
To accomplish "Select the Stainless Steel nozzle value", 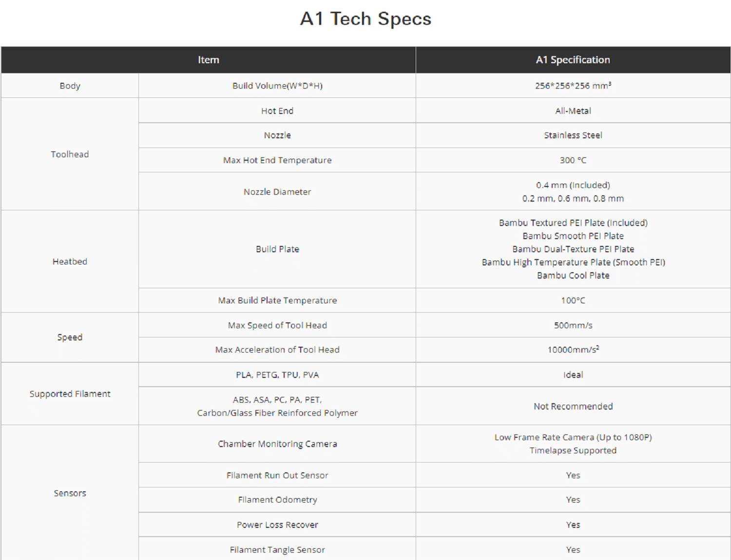I will point(573,135).
